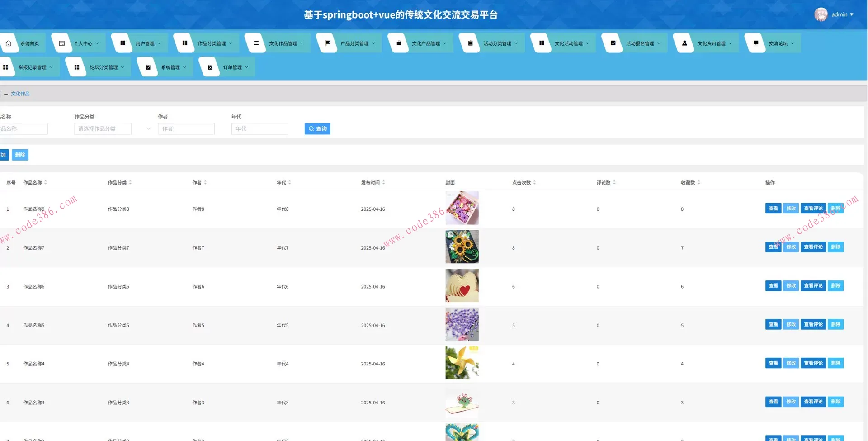Click the 查询 search button

point(317,128)
